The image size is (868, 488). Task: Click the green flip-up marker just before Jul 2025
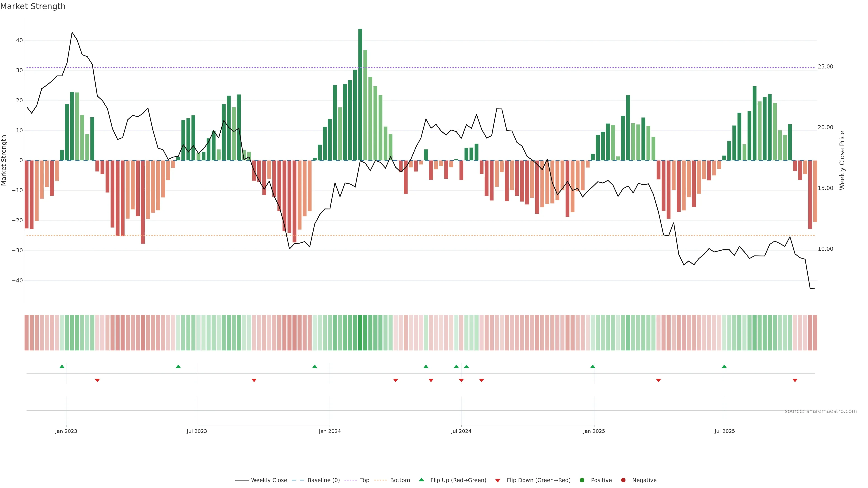point(724,366)
